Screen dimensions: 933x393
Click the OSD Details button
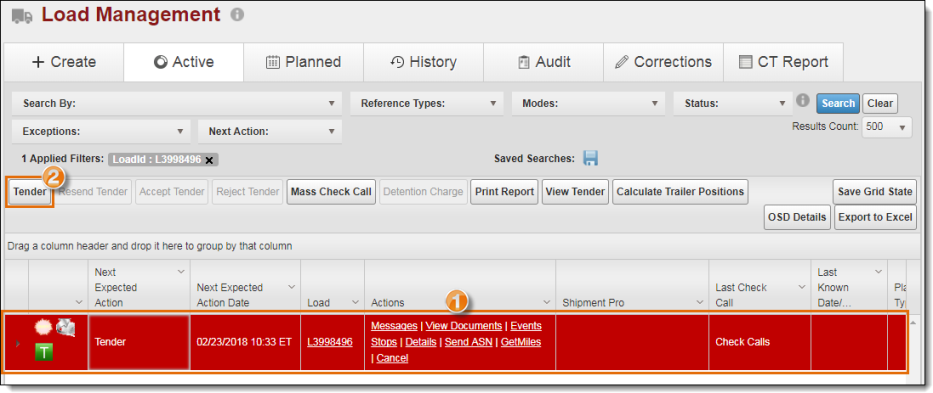(x=797, y=217)
